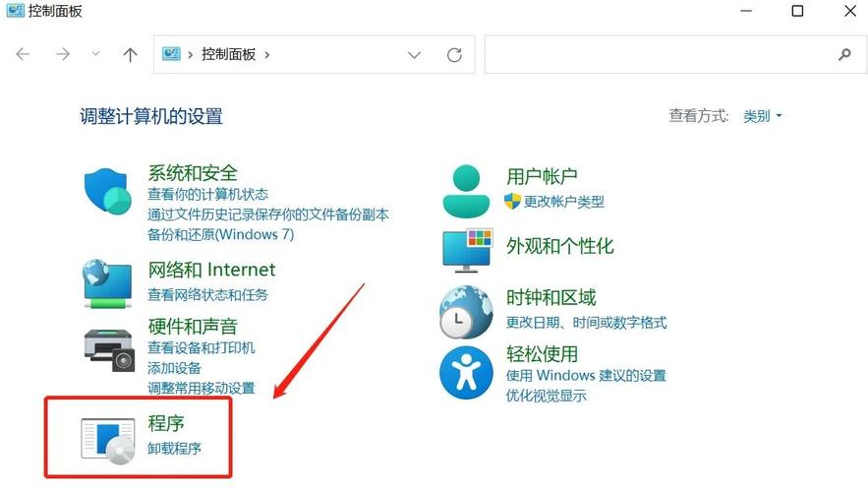Refresh the Control Panel address bar
The height and width of the screenshot is (492, 868).
pyautogui.click(x=454, y=55)
